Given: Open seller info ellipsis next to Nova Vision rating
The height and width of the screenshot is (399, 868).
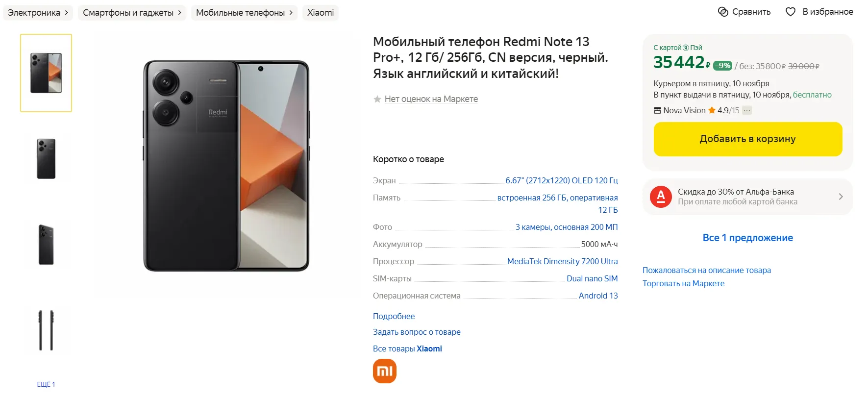Looking at the screenshot, I should (x=747, y=110).
